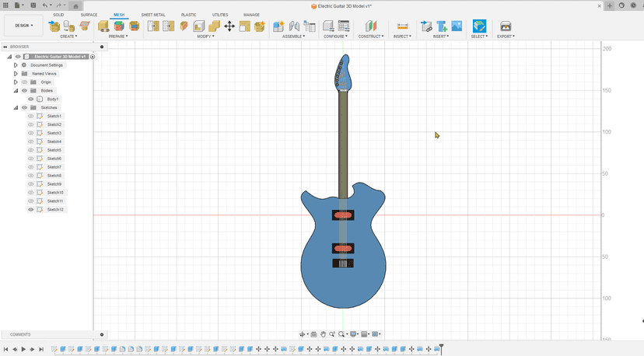Expand the Document Settings node
The height and width of the screenshot is (356, 644).
click(x=16, y=65)
